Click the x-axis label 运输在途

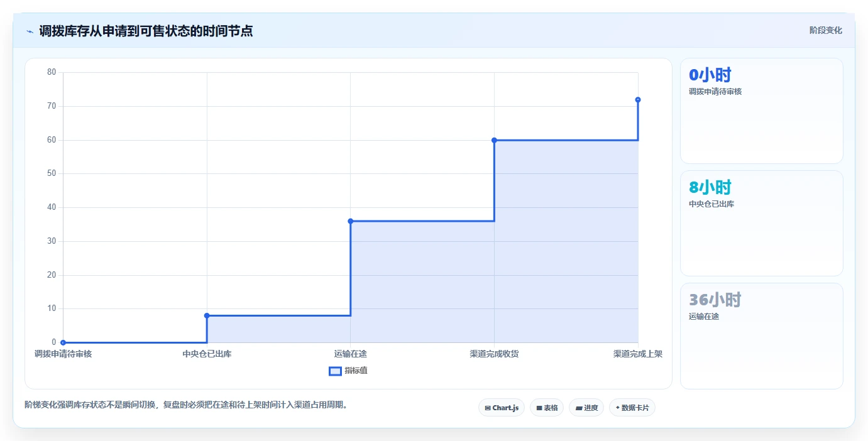coord(351,354)
